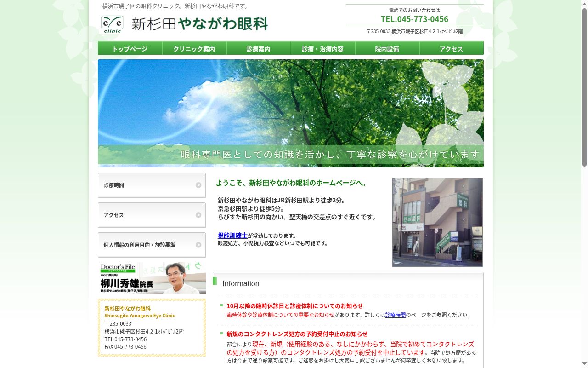
Task: Click the heading 新規のコンタクトレンズ処方の予約受付中止のお知らせ
Action: click(297, 334)
